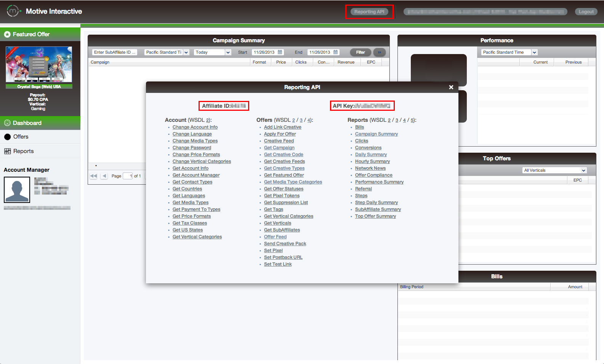
Task: Expand the Campaign Summary timezone dropdown
Action: coord(186,53)
